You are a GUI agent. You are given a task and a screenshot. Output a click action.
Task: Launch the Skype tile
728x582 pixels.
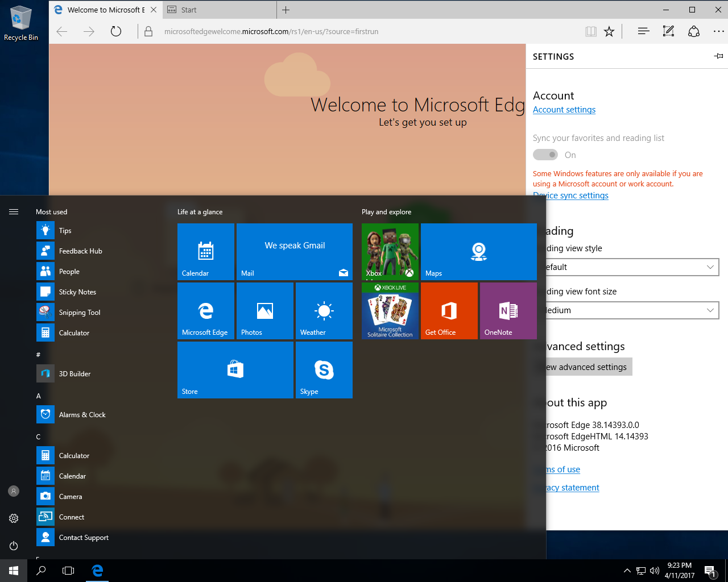(324, 370)
